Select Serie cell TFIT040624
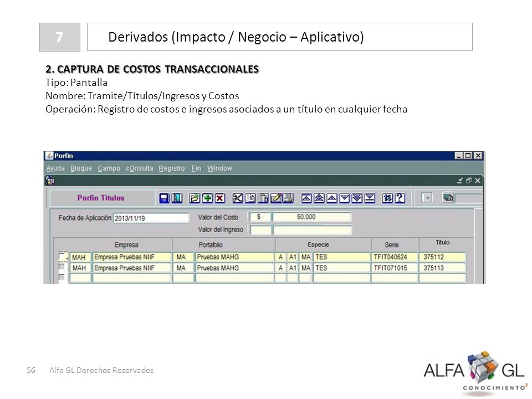Image resolution: width=532 pixels, height=399 pixels. (395, 257)
